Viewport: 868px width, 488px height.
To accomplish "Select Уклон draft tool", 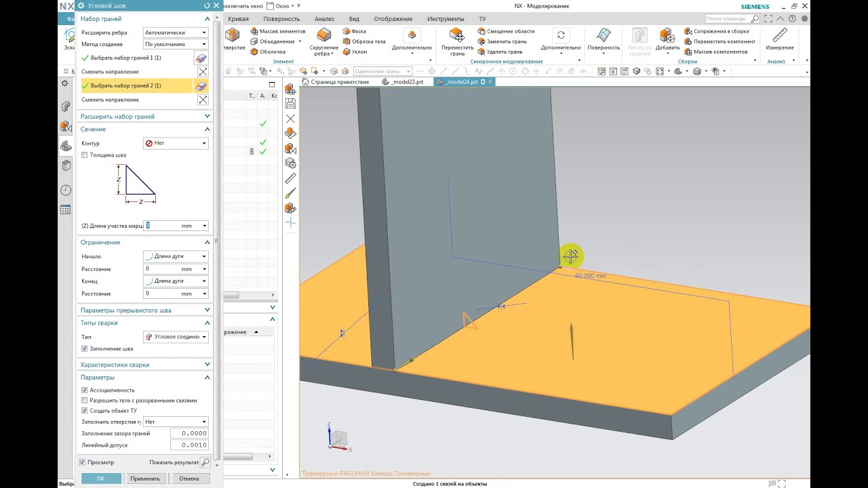I will 355,52.
